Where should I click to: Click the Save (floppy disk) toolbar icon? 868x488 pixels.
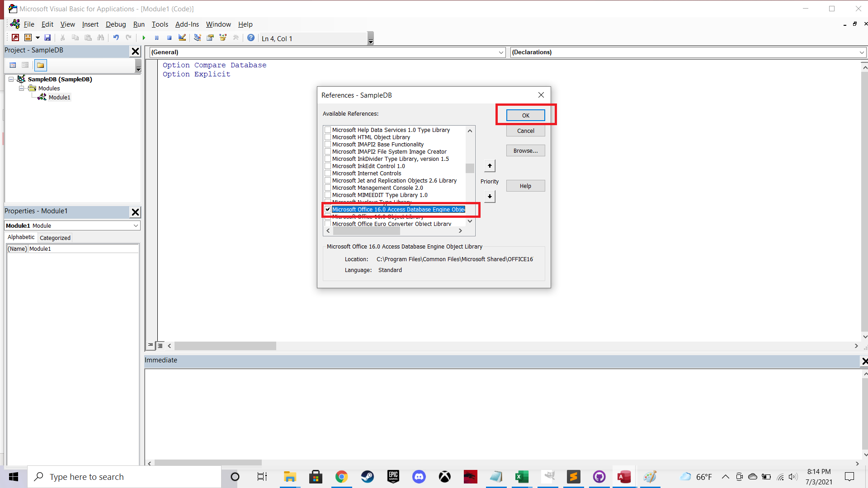pos(47,38)
